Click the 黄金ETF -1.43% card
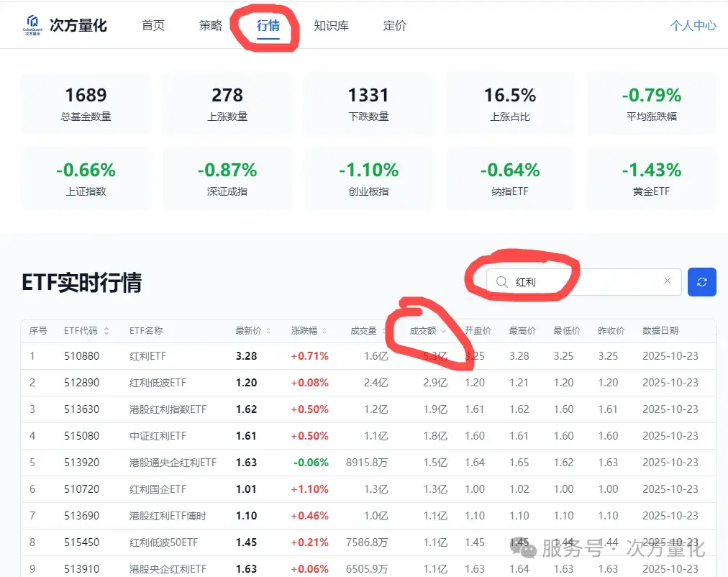Image resolution: width=728 pixels, height=577 pixels. click(x=652, y=178)
